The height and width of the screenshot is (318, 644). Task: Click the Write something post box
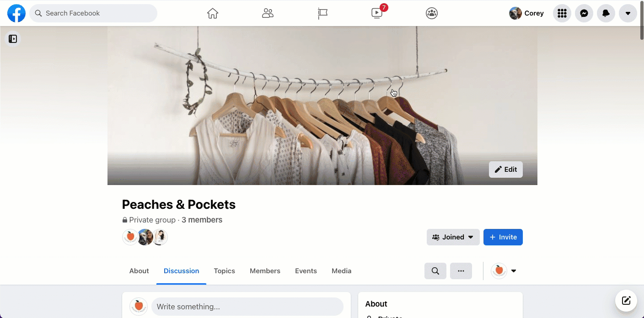coord(247,307)
